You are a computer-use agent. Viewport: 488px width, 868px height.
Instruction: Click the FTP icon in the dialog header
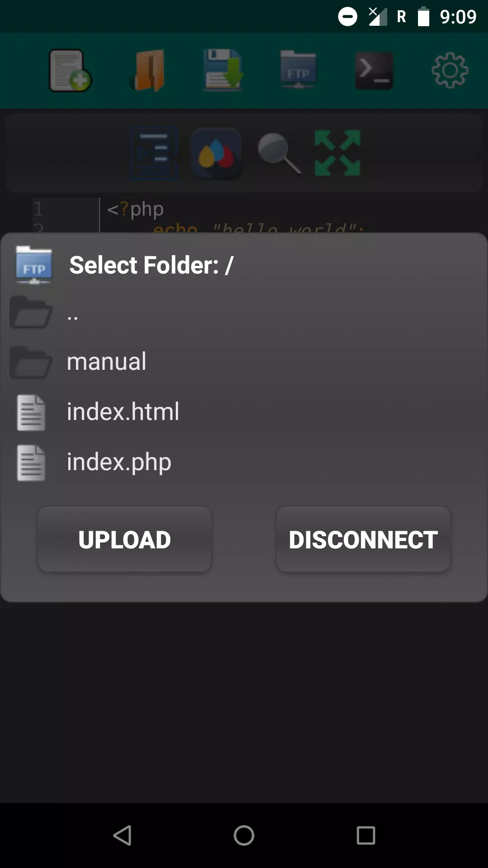[x=34, y=265]
